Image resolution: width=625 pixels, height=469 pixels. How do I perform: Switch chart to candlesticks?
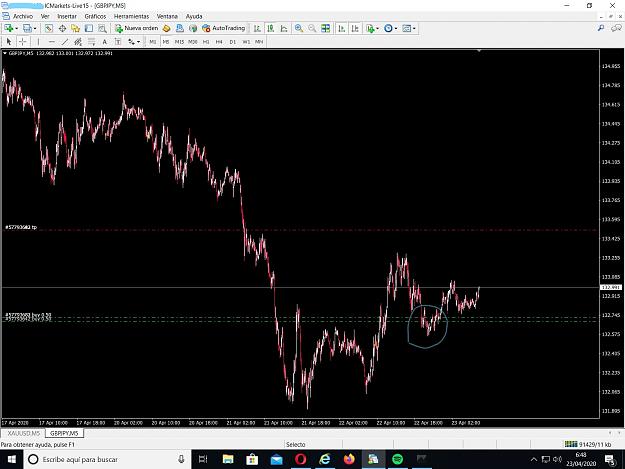(x=271, y=28)
